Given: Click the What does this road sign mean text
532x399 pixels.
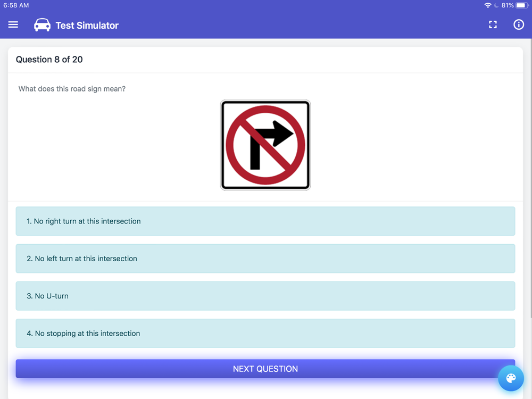Looking at the screenshot, I should tap(72, 89).
